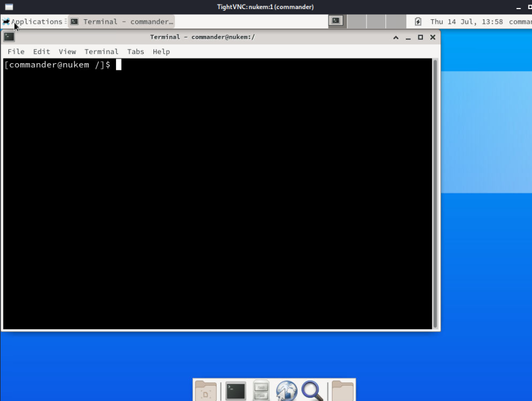Open the Edit menu
Screen dimensions: 532x401
click(x=41, y=52)
